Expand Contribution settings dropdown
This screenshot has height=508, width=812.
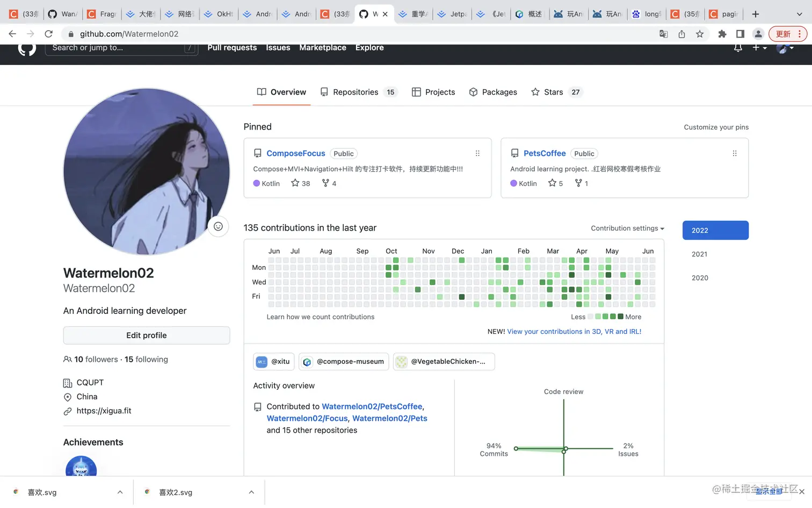(x=627, y=228)
